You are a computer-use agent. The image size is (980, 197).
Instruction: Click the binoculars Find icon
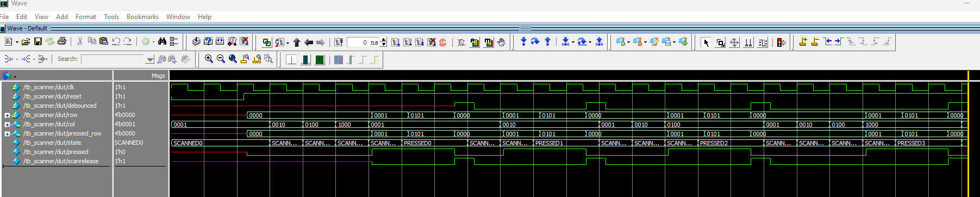[162, 41]
